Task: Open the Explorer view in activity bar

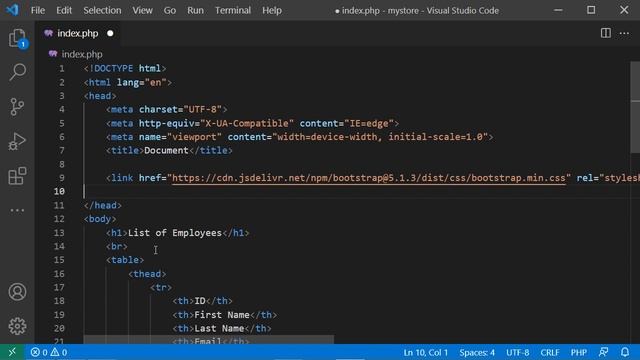Action: 18,38
